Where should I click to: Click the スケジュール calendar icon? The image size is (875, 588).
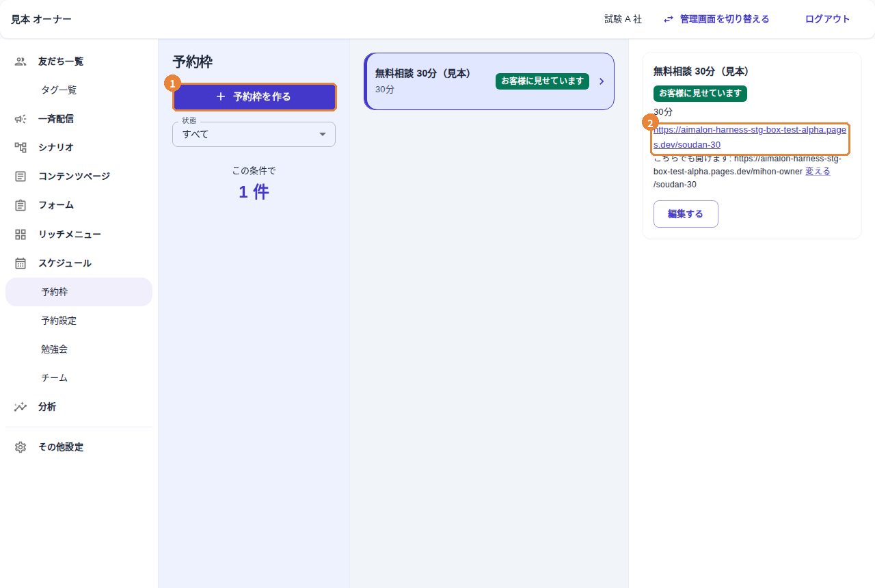click(21, 263)
